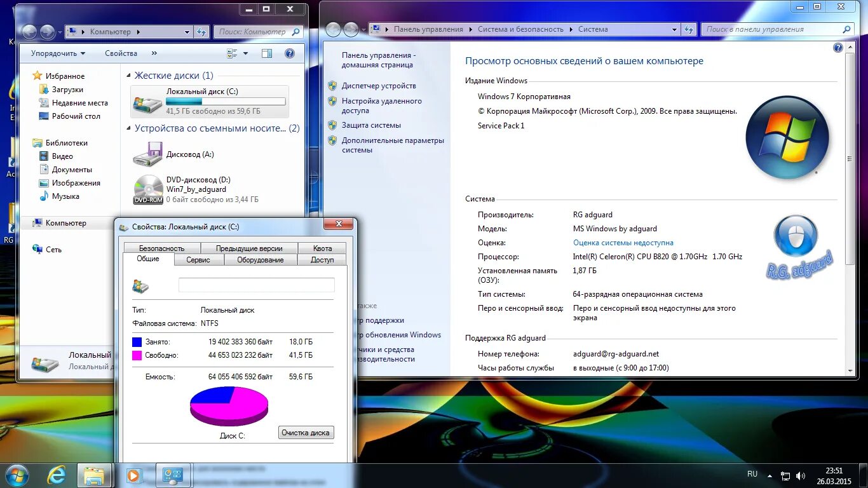Collapse removable storage devices group
This screenshot has height=488, width=868.
pos(129,130)
